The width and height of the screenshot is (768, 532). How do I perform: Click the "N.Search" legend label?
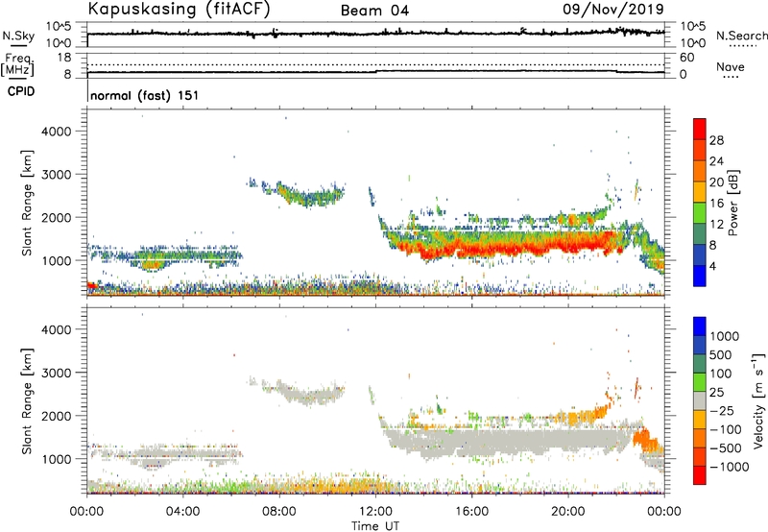[741, 36]
